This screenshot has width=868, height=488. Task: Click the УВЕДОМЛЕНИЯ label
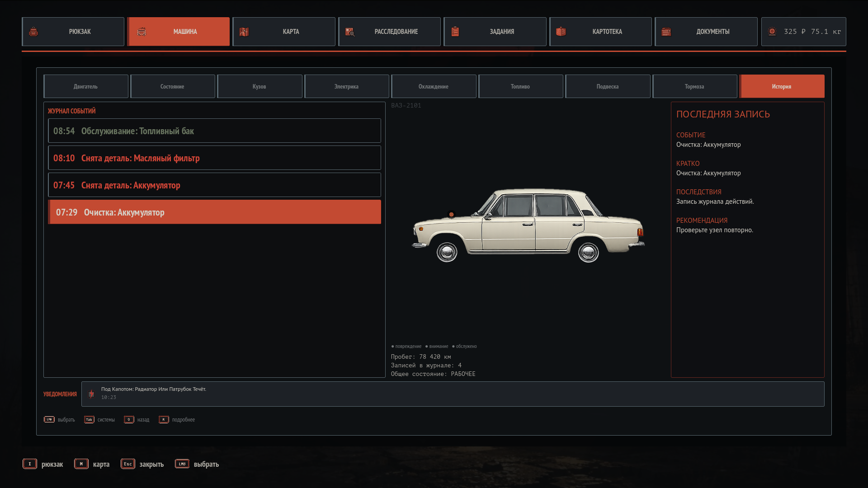60,394
